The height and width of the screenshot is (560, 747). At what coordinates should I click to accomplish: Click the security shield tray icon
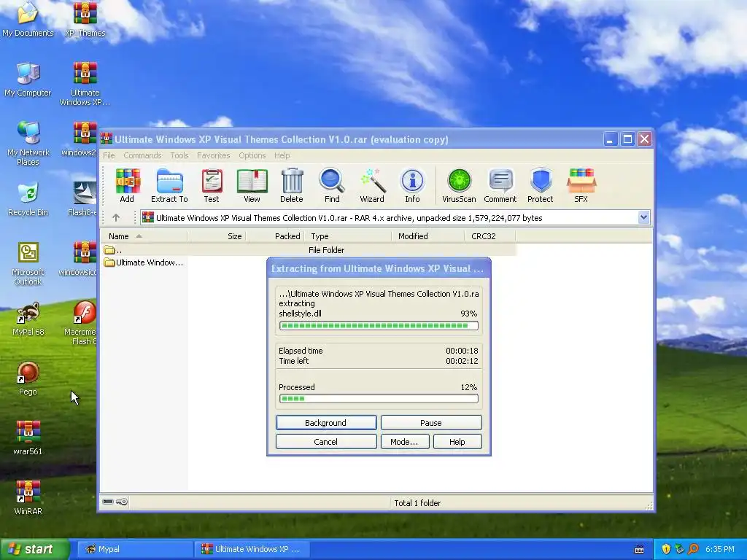click(666, 549)
